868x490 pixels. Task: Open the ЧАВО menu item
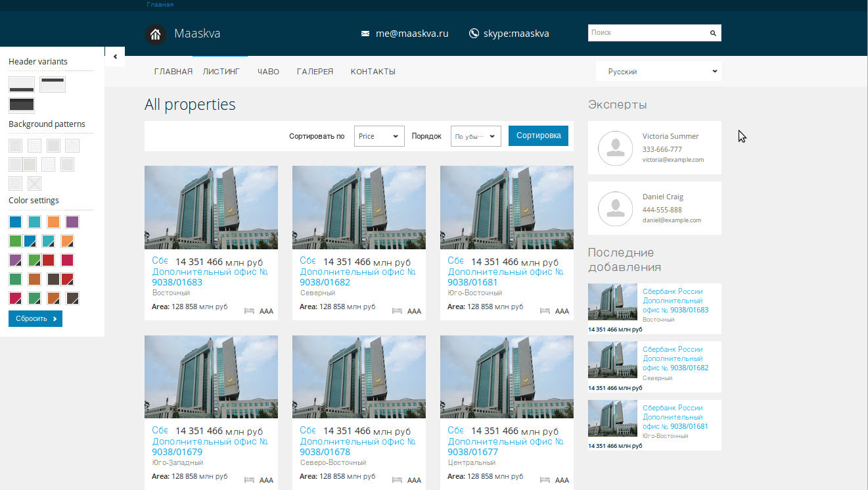269,72
